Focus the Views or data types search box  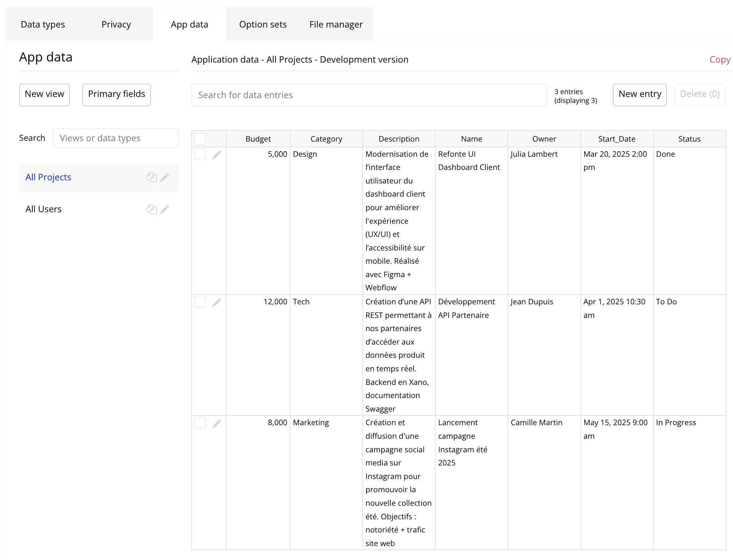pyautogui.click(x=116, y=138)
